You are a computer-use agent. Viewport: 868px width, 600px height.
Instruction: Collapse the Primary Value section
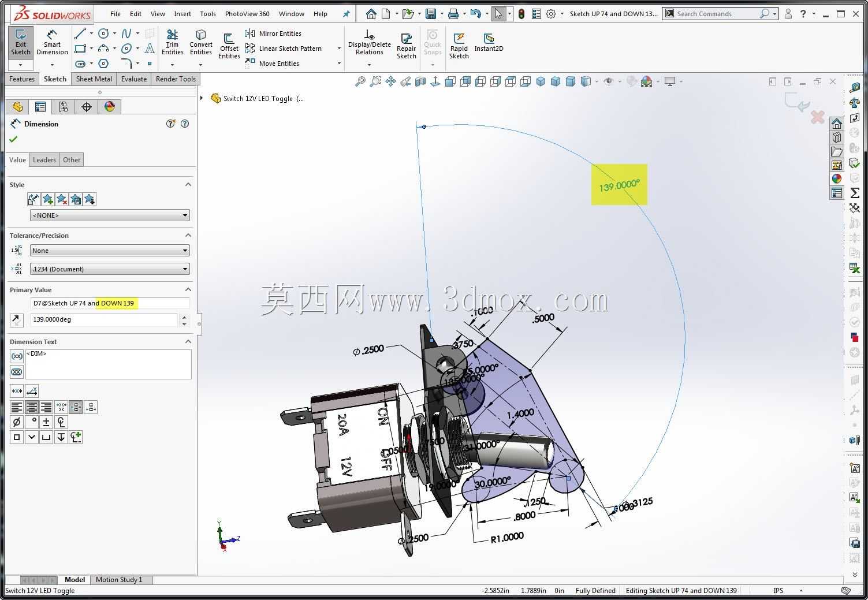[188, 289]
